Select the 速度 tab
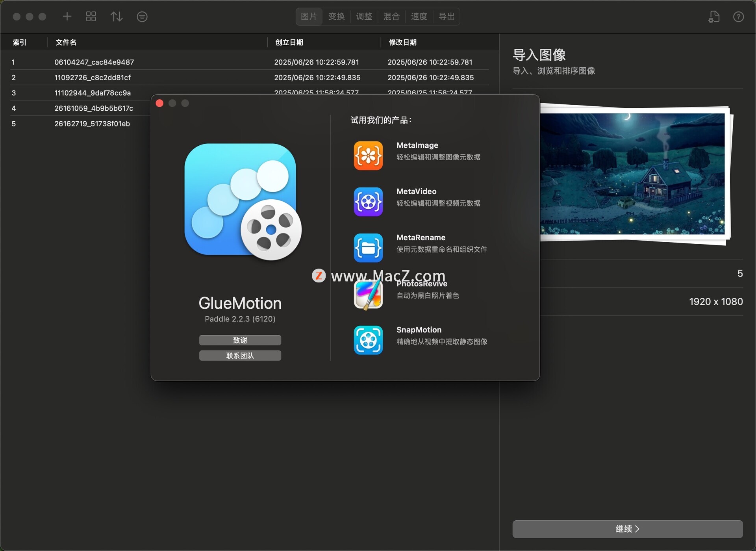756x551 pixels. pyautogui.click(x=419, y=17)
